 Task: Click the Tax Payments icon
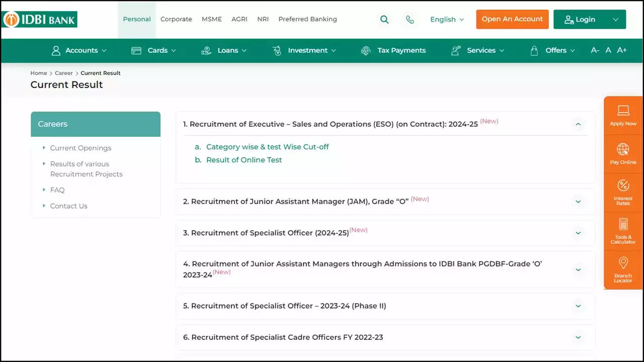[366, 50]
